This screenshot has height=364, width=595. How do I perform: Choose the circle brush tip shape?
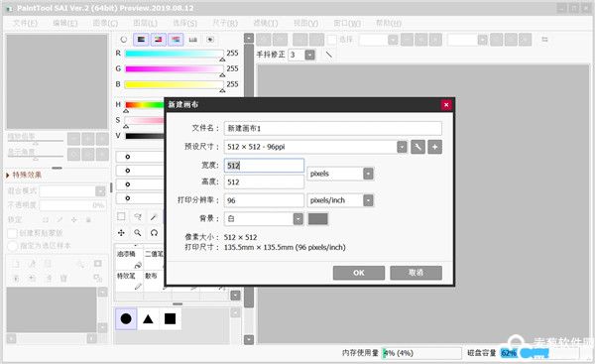(x=126, y=318)
